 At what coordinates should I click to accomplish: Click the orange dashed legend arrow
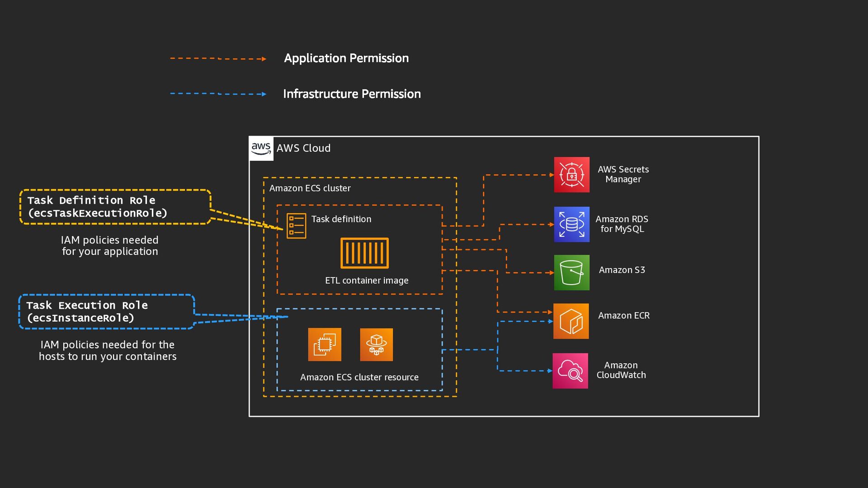(218, 59)
